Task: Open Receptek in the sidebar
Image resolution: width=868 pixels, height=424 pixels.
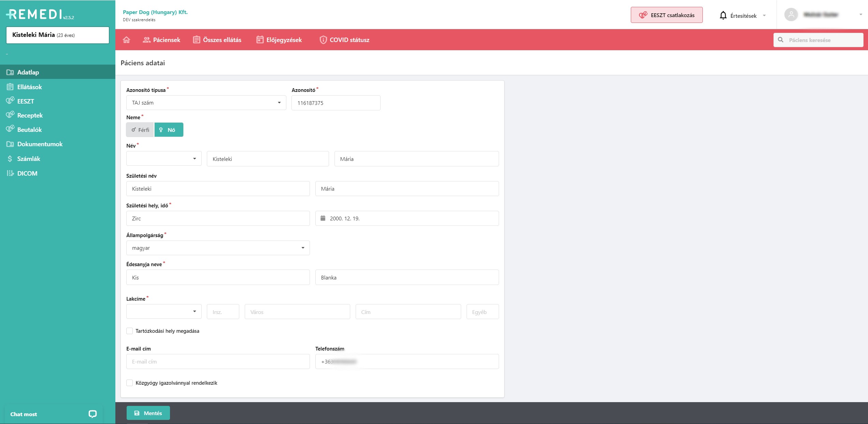Action: pyautogui.click(x=30, y=115)
